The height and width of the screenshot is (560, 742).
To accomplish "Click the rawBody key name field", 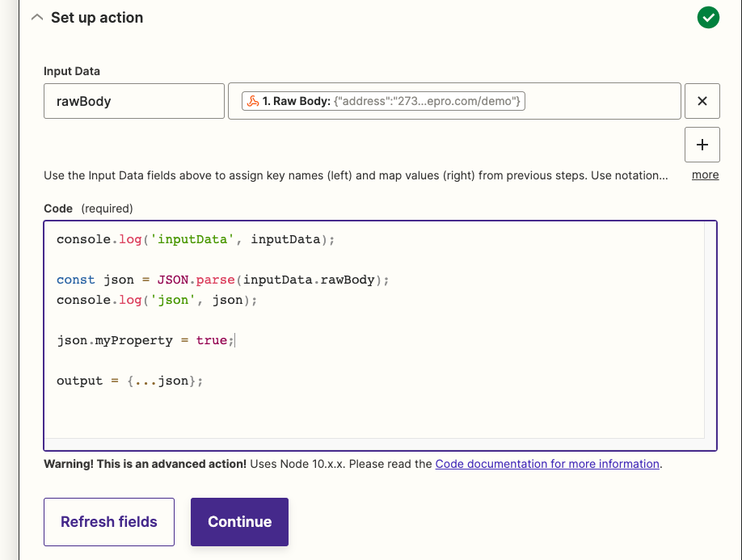I will (133, 102).
